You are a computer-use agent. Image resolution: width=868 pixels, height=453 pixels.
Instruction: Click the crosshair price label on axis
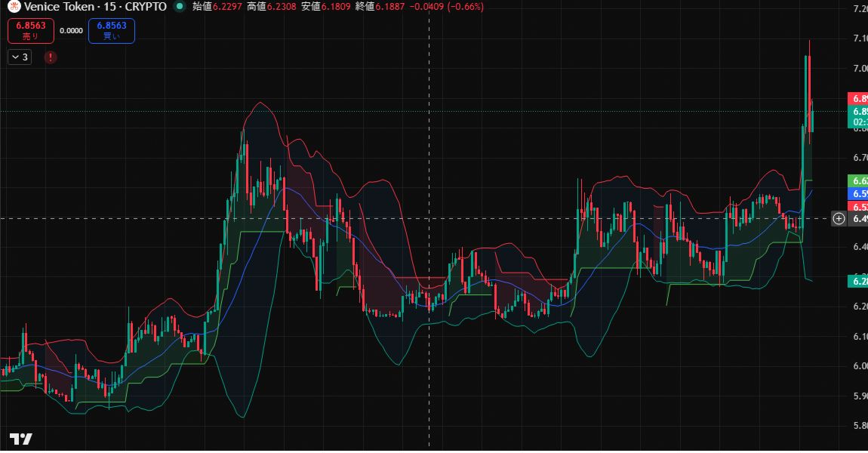point(857,219)
